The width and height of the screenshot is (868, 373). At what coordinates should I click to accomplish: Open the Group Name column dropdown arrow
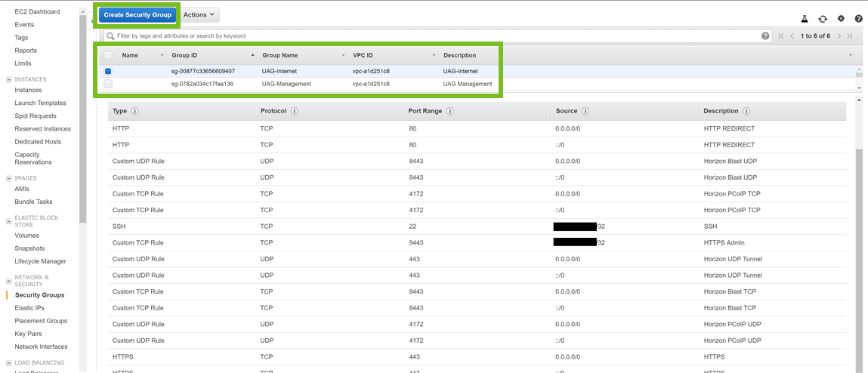coord(344,56)
